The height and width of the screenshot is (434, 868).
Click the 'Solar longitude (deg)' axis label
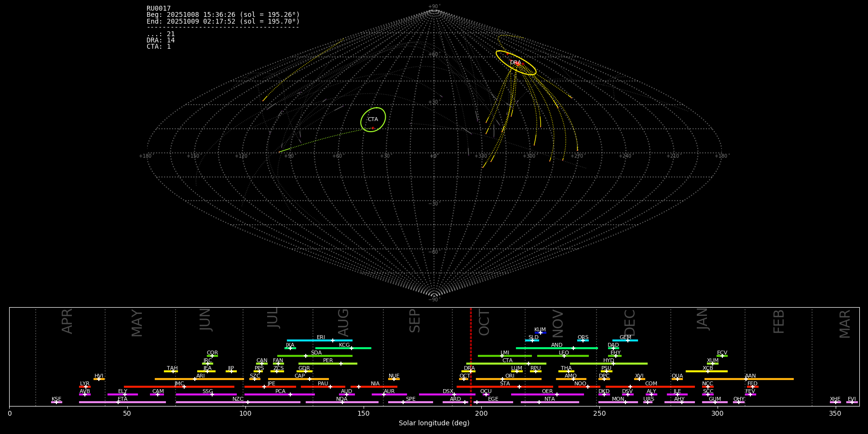[x=434, y=423]
